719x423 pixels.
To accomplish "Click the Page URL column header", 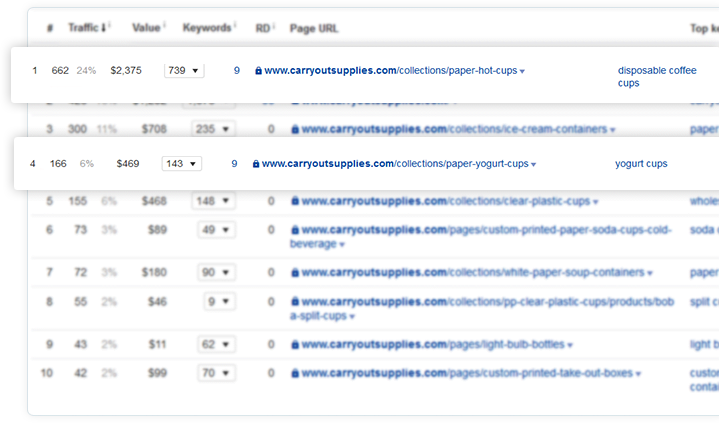I will pyautogui.click(x=314, y=28).
